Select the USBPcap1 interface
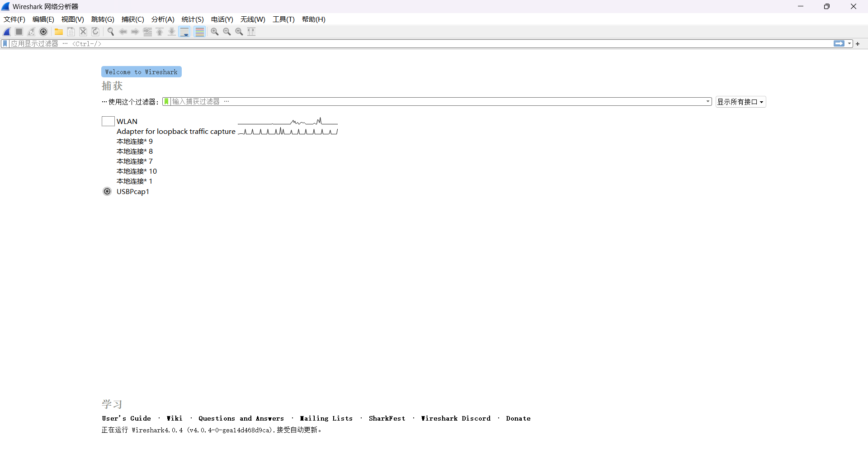The height and width of the screenshot is (450, 868). tap(133, 192)
